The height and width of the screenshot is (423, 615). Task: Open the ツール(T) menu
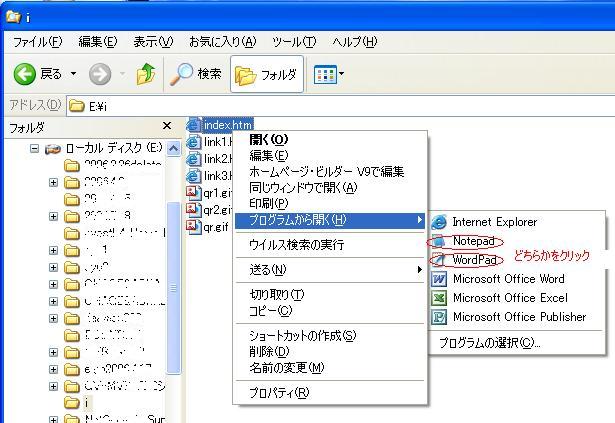pos(294,42)
